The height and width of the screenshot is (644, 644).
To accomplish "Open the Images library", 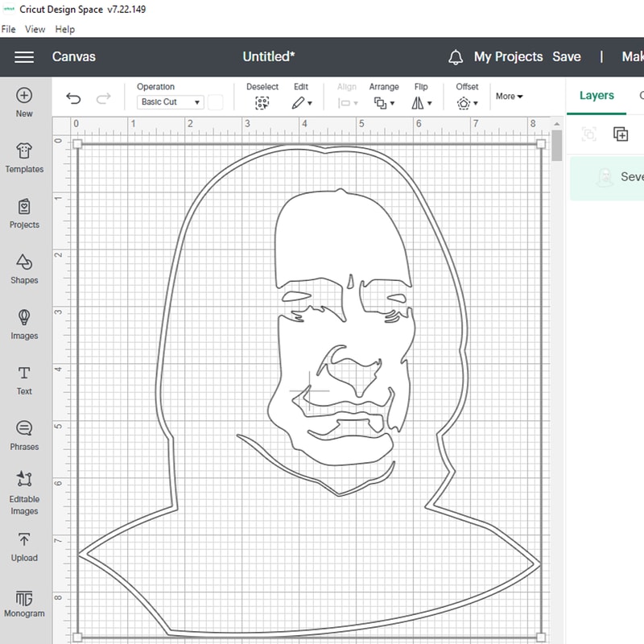I will click(x=24, y=324).
